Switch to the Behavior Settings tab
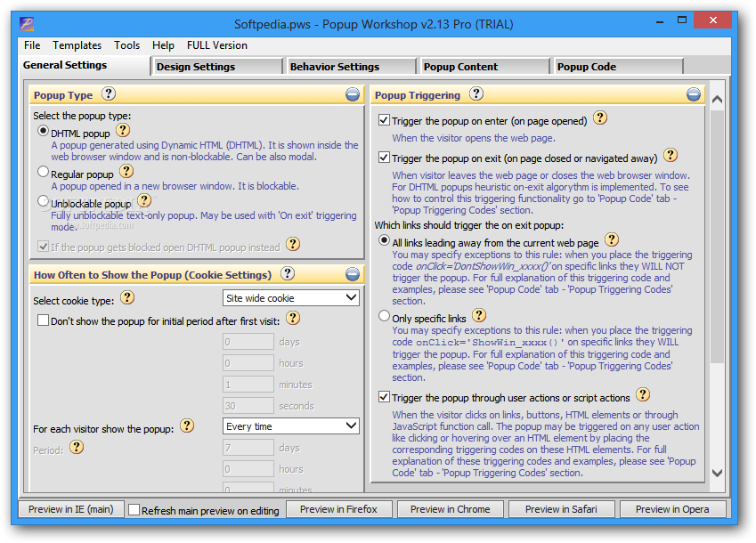This screenshot has height=543, width=756. [351, 67]
